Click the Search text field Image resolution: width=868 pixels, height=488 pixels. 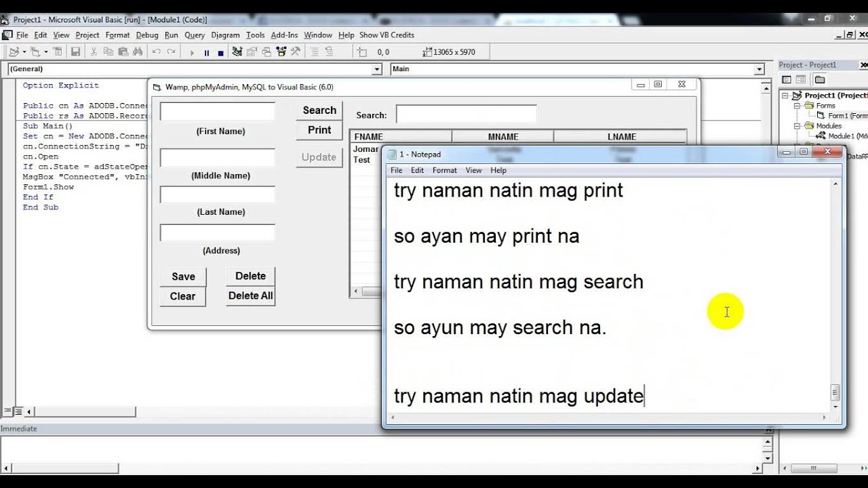(467, 114)
